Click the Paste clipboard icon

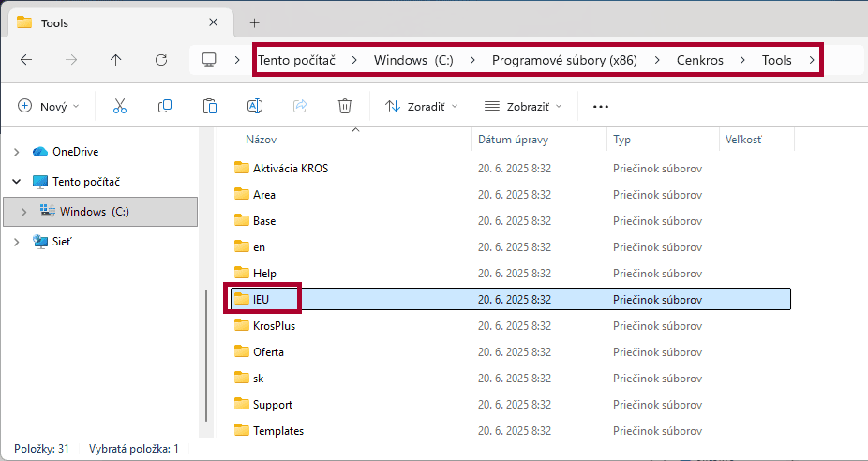point(210,106)
